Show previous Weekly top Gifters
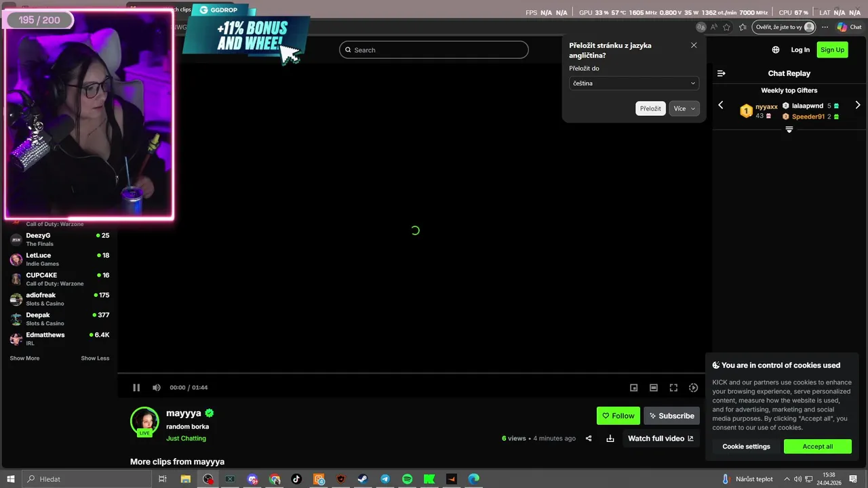The height and width of the screenshot is (488, 868). (721, 105)
